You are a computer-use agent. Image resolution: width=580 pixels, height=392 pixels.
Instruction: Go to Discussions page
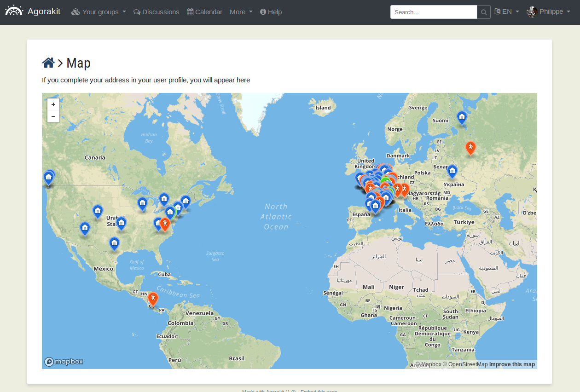click(157, 12)
